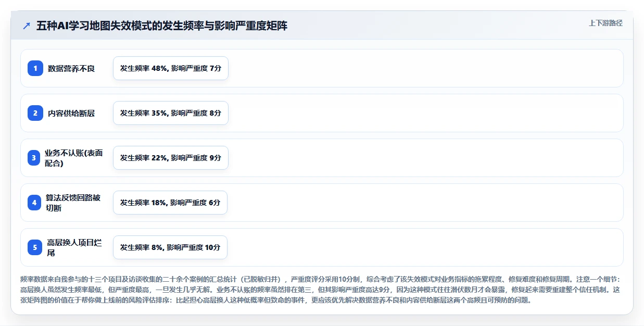The height and width of the screenshot is (326, 644).
Task: Select number badge 3 for 业务不认账
Action: [x=34, y=158]
